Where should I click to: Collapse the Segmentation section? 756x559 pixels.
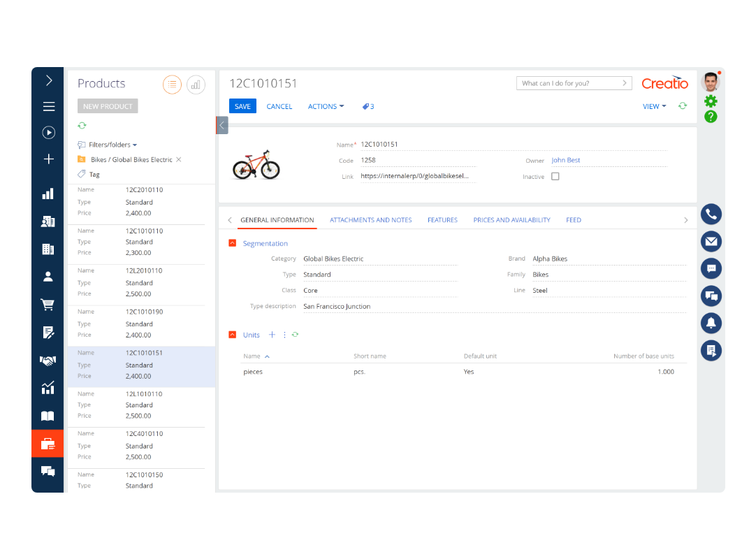coord(233,243)
